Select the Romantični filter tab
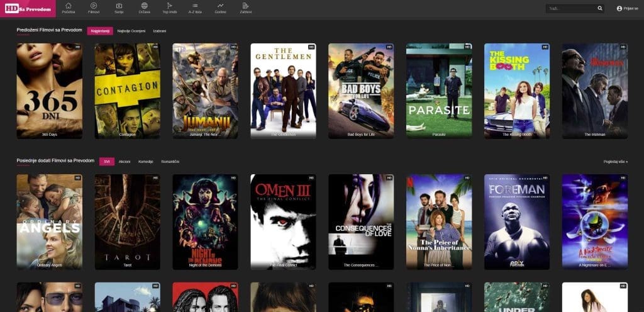This screenshot has width=644, height=312. [x=170, y=162]
